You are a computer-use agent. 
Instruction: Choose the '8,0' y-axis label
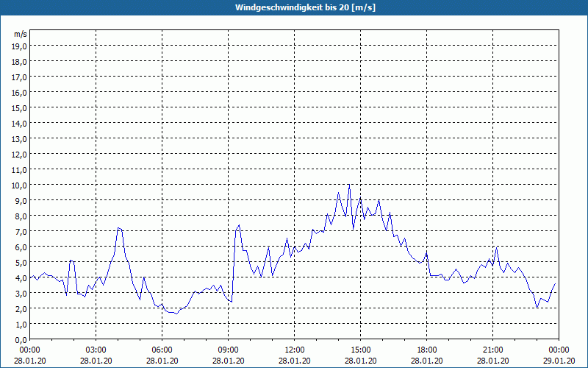click(x=21, y=216)
